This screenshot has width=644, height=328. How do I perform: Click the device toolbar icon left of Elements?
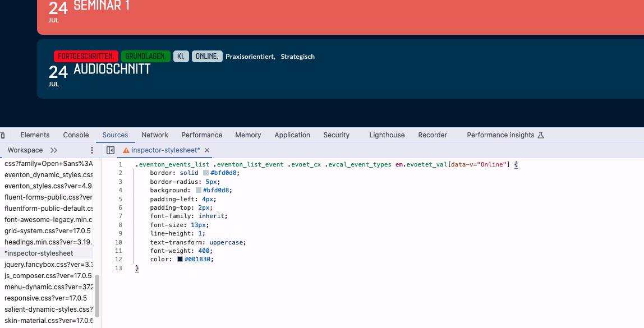click(x=3, y=135)
